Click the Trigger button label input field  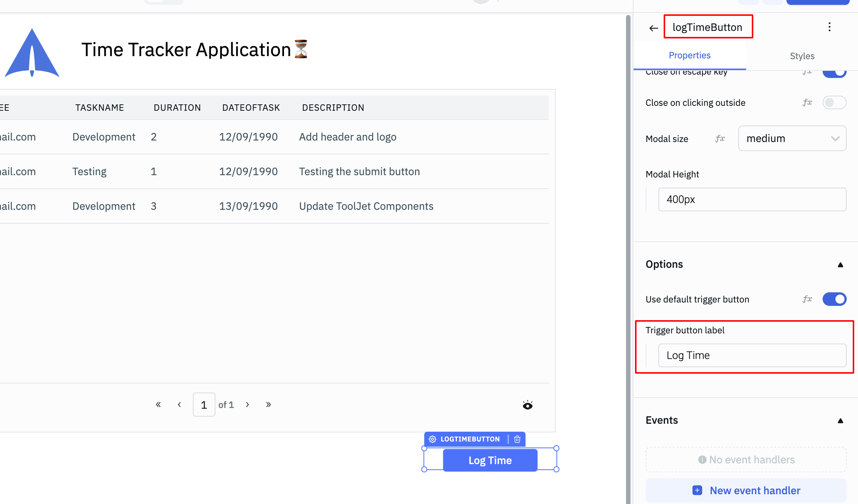click(752, 355)
